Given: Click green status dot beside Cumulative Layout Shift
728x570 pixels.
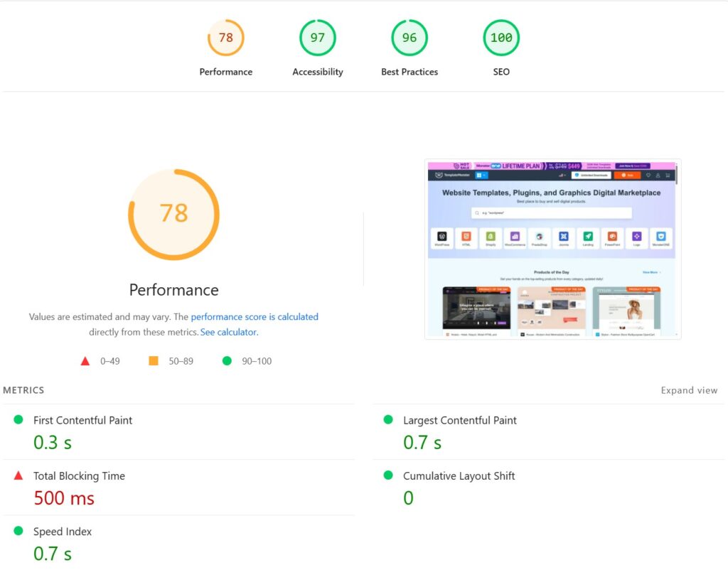Looking at the screenshot, I should click(x=388, y=475).
